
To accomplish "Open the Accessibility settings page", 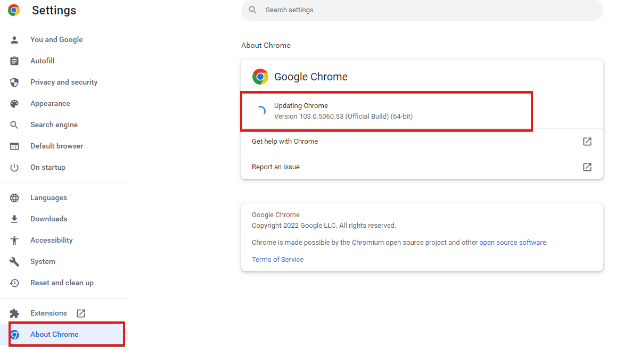I will pyautogui.click(x=51, y=241).
